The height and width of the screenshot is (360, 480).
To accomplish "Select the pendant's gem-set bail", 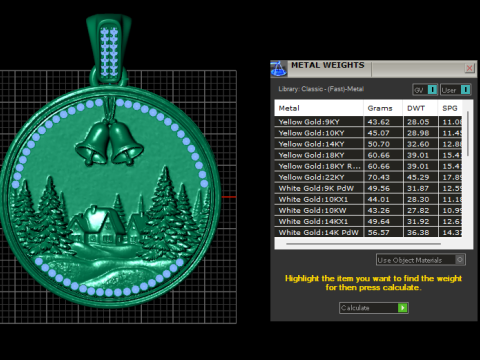I will point(109,50).
